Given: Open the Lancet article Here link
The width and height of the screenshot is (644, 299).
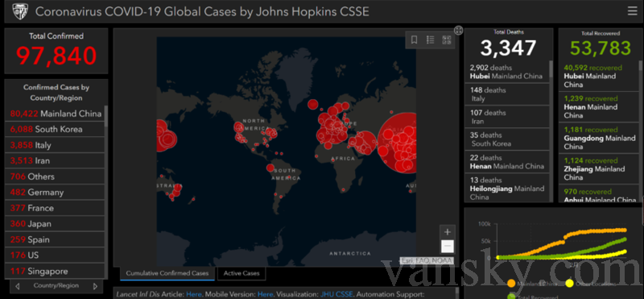Looking at the screenshot, I should pyautogui.click(x=194, y=294).
